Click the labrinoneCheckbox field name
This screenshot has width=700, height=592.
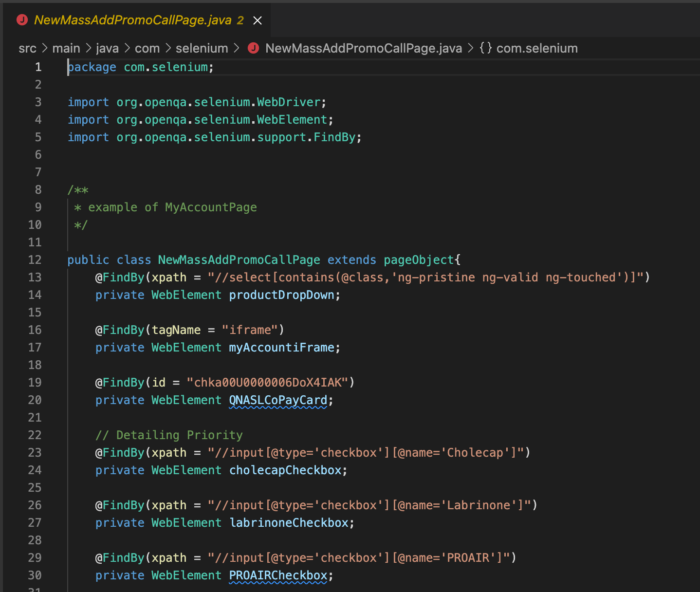pos(289,522)
